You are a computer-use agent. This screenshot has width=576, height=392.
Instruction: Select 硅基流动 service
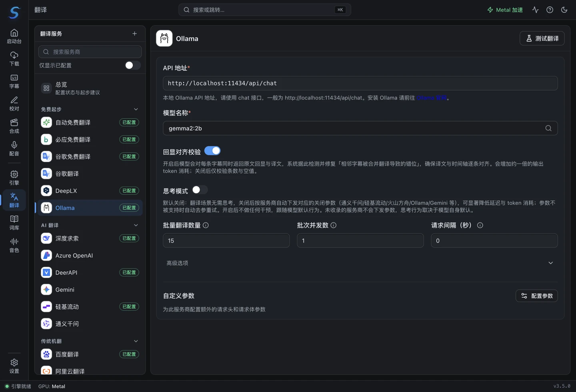(x=90, y=306)
